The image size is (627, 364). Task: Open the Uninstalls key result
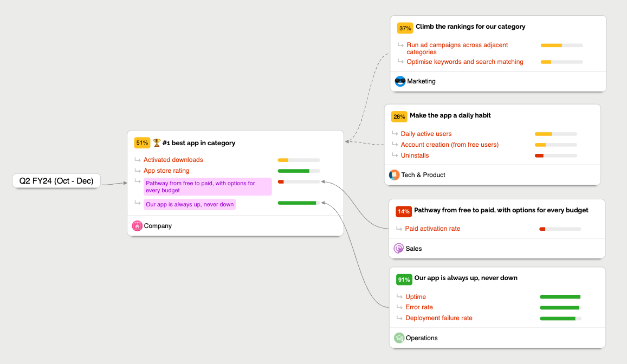415,155
